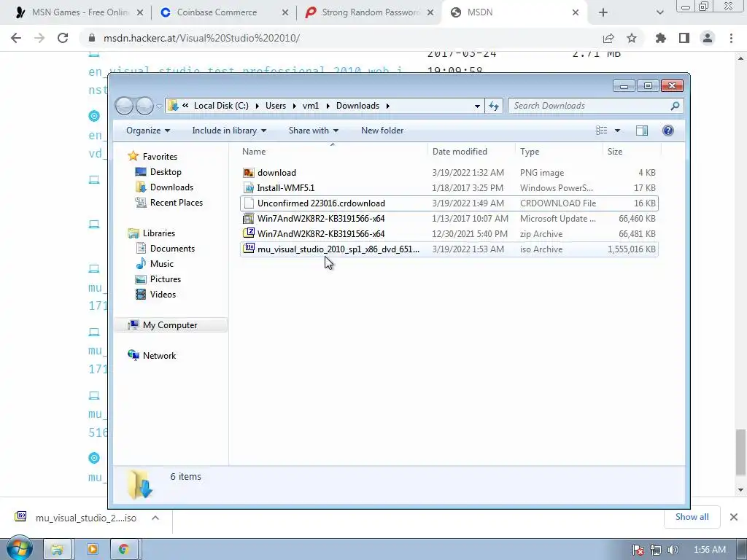Open Libraries in the navigation pane
Screen dimensions: 747x560
click(152, 233)
